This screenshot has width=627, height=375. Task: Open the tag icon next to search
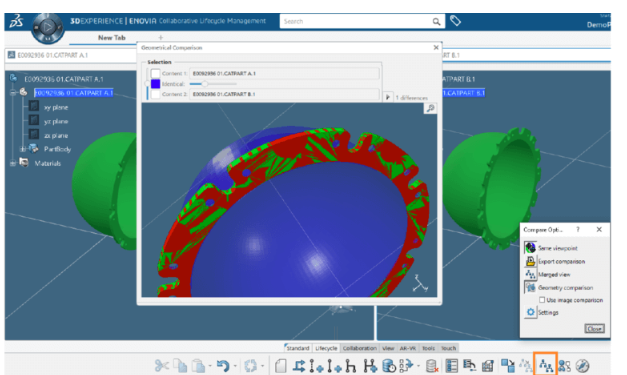[455, 20]
